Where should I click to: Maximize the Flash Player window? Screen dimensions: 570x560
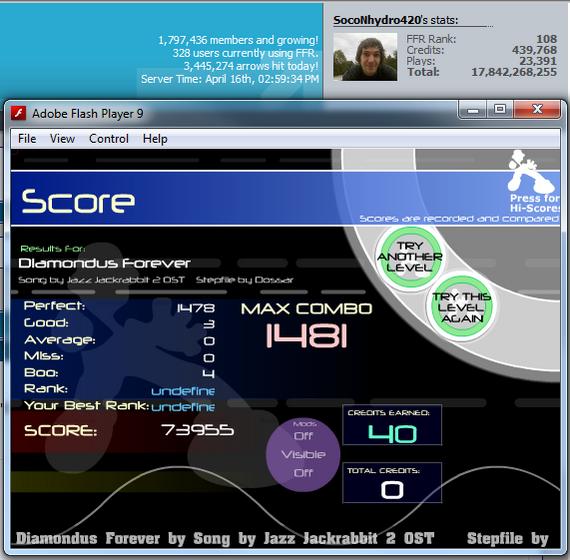click(x=500, y=109)
